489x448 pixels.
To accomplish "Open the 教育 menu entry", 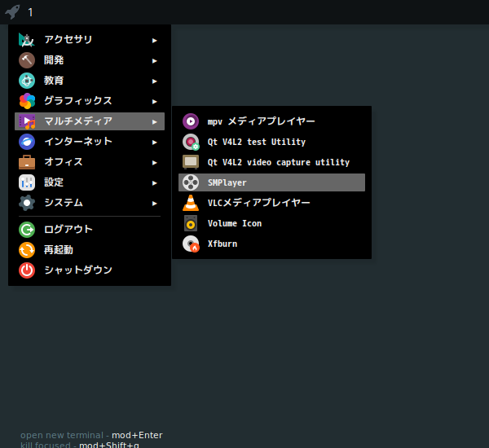I will point(90,81).
